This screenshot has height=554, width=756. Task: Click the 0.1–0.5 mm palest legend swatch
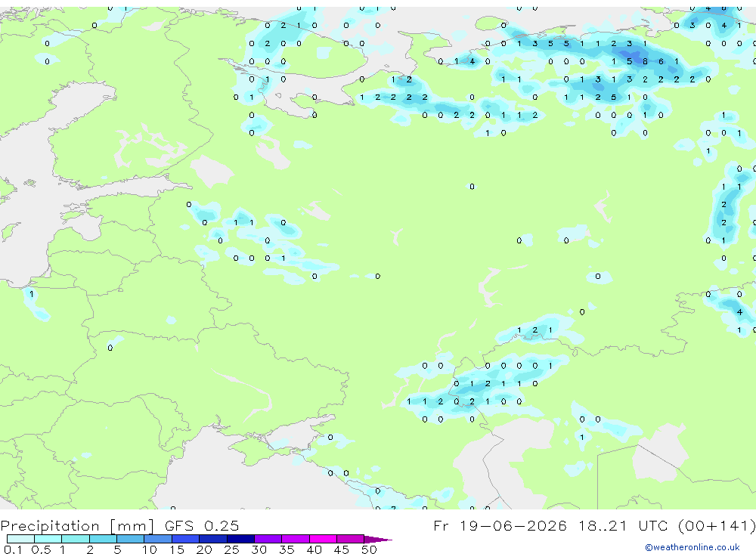20,539
